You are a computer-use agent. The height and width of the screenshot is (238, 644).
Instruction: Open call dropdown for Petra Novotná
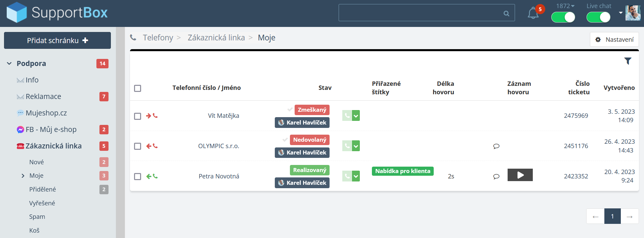click(x=356, y=176)
